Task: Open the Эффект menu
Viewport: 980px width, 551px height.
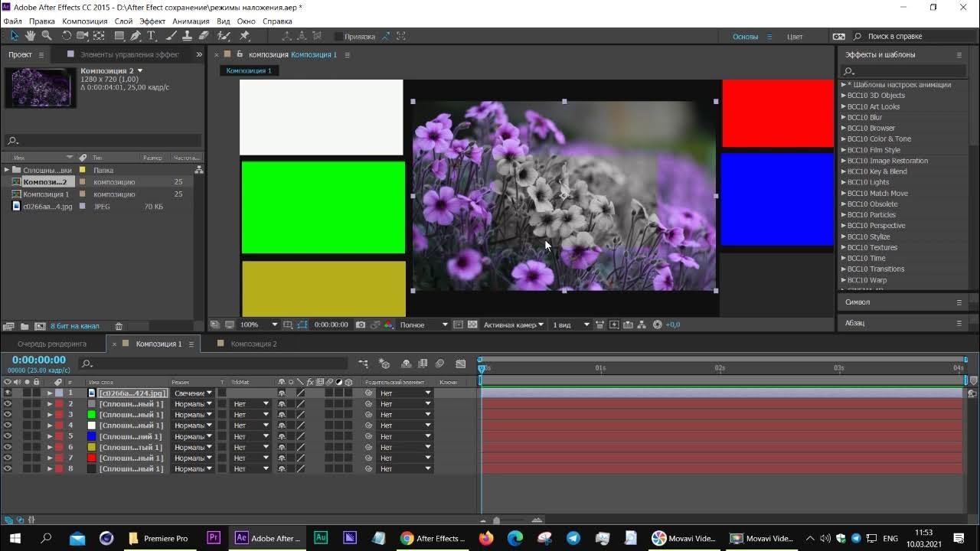Action: point(152,21)
